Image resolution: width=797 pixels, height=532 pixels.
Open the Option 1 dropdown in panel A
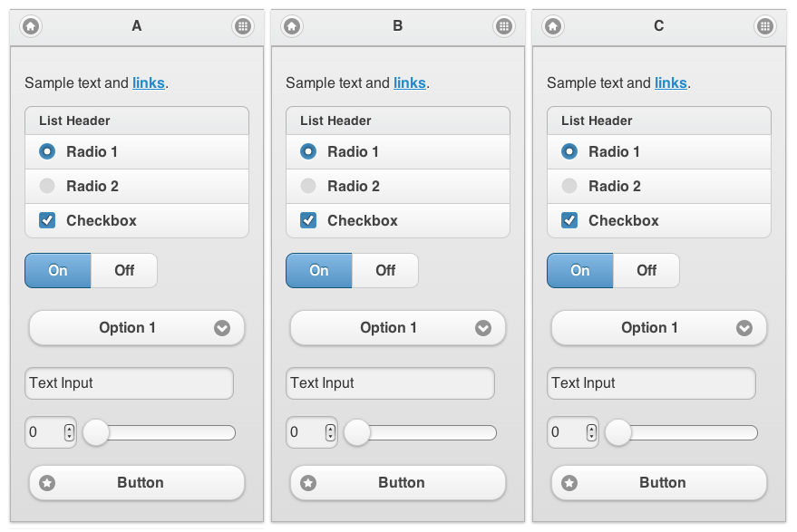coord(137,328)
